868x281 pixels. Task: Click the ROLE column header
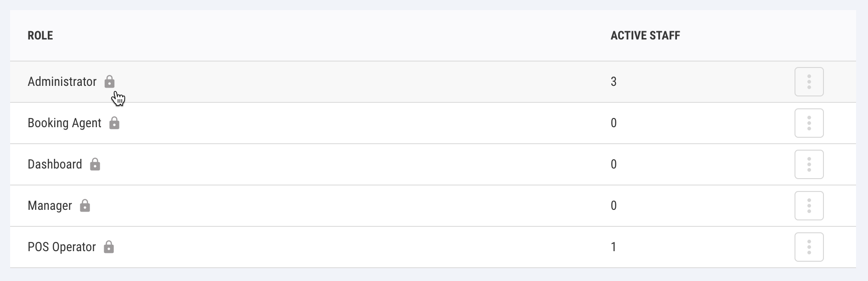pyautogui.click(x=40, y=35)
